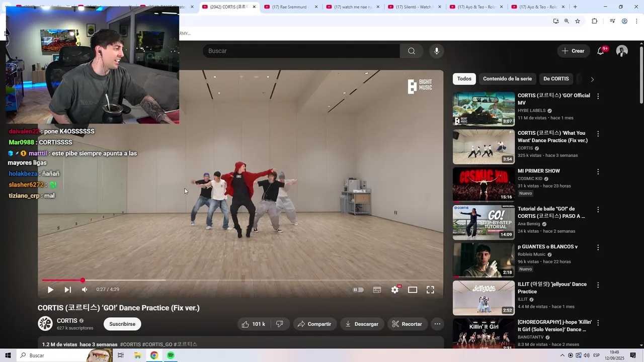The width and height of the screenshot is (644, 362).
Task: Open options for j-hope 'Killin' It Girl' video
Action: pyautogui.click(x=598, y=322)
